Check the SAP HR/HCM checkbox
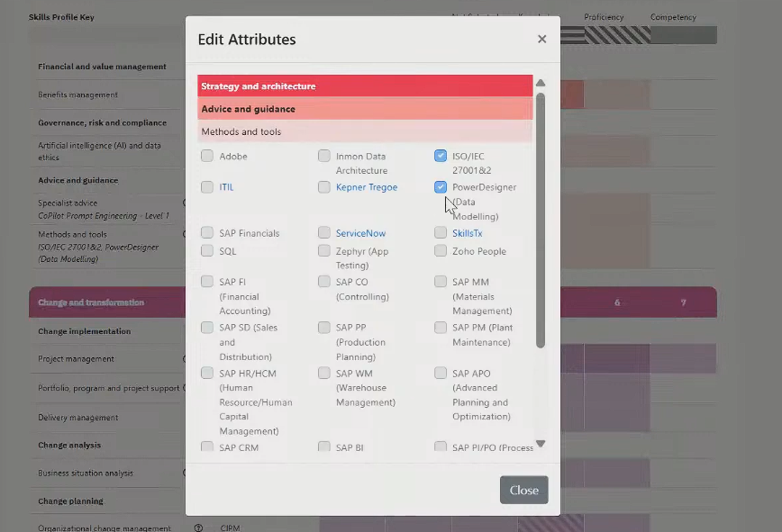Viewport: 782px width, 532px height. tap(207, 373)
